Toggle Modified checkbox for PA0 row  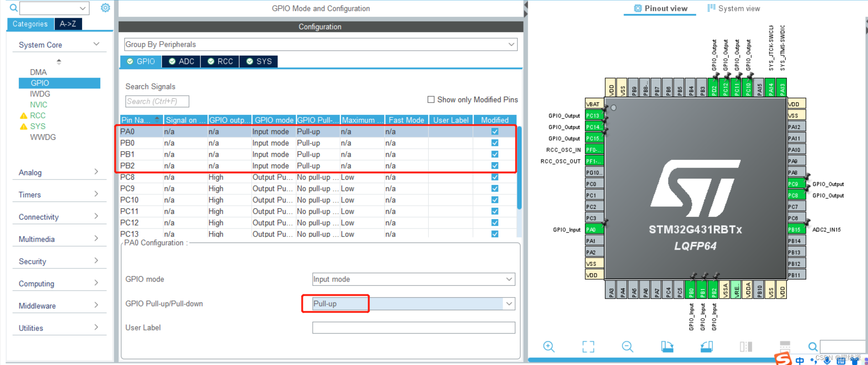[x=495, y=132]
